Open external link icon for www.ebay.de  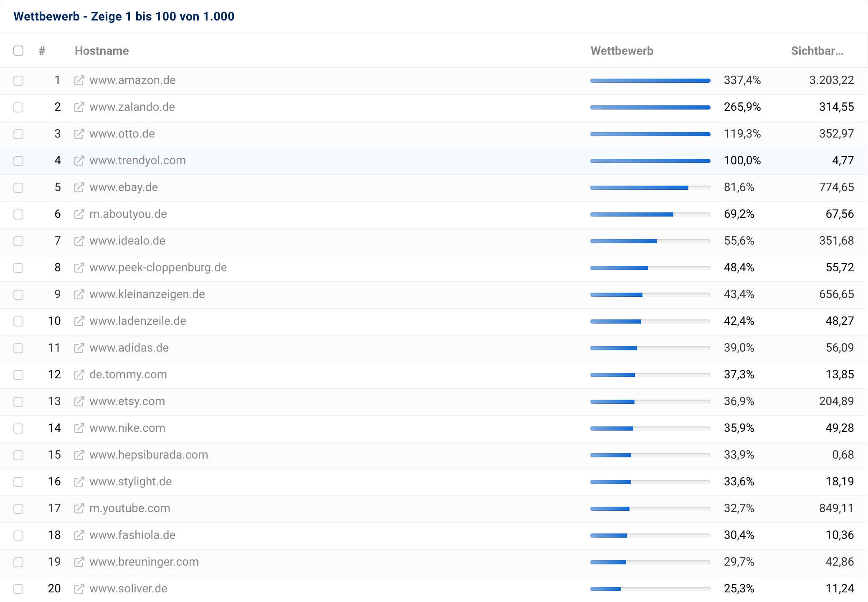(x=79, y=187)
